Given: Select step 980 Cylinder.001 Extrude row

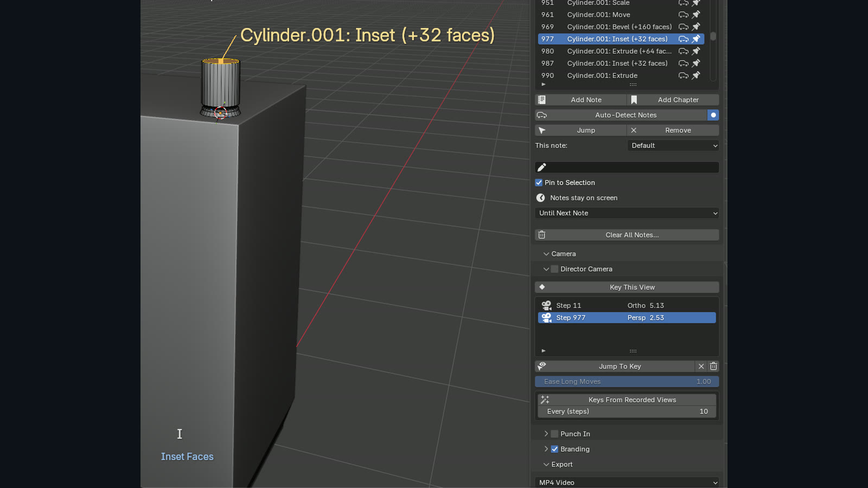Looking at the screenshot, I should 621,51.
